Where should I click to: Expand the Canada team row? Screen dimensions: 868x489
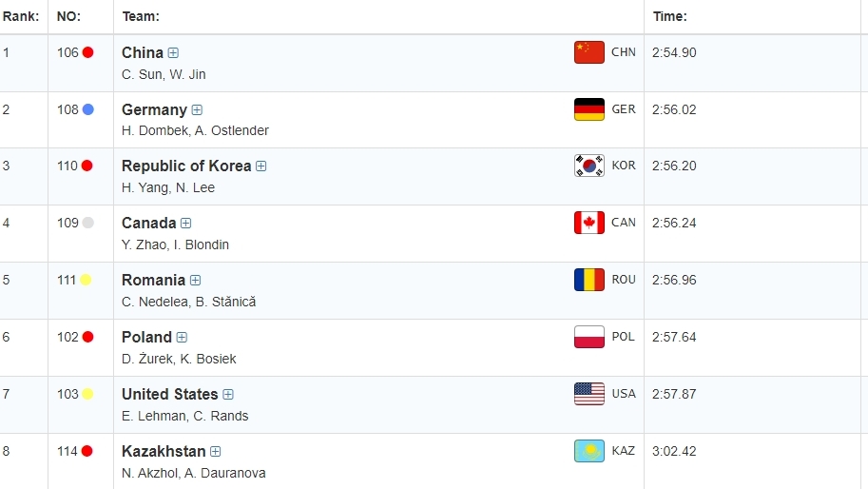pos(185,224)
